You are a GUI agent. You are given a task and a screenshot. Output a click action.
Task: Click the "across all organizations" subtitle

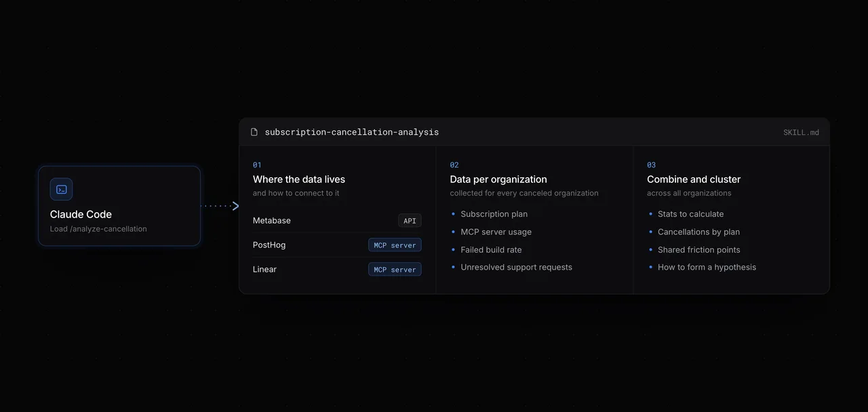[x=689, y=193]
